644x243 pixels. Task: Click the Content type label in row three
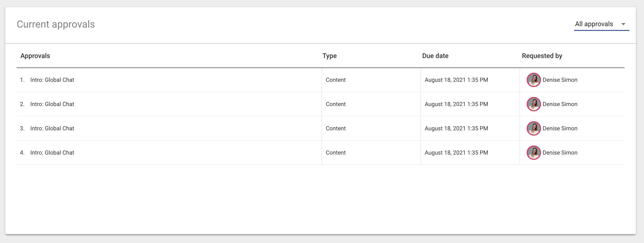336,128
